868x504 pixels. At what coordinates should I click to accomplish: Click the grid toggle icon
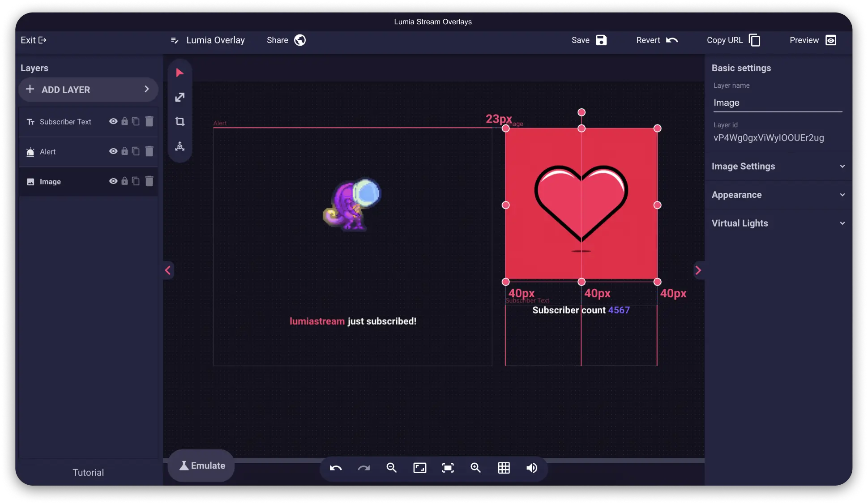[x=504, y=468]
